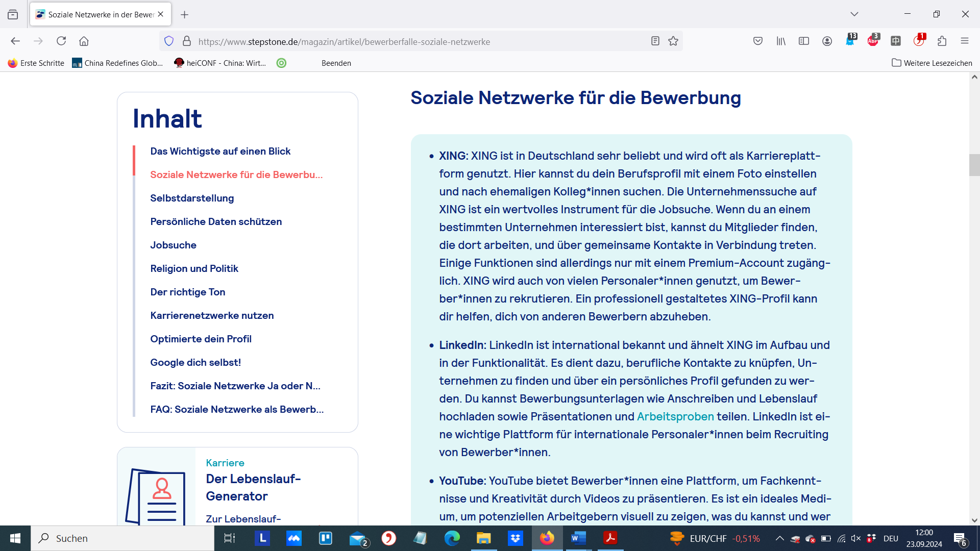Open the Firefox library
Screen dimensions: 980x551
pos(781,41)
